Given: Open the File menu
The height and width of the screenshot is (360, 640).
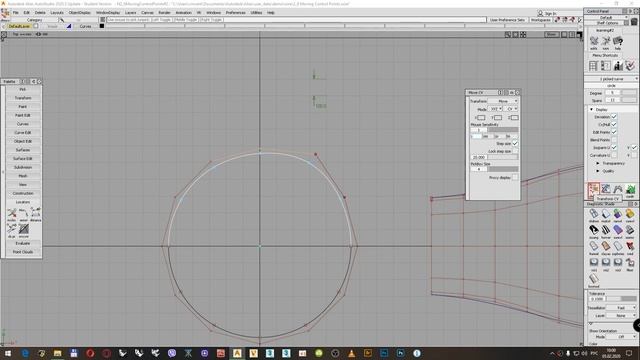Looking at the screenshot, I should pos(16,13).
